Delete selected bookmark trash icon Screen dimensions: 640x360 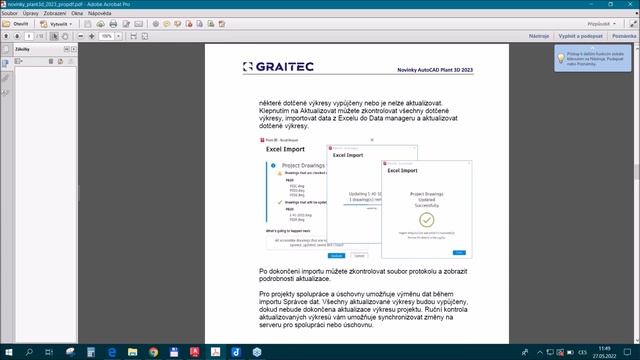[51, 61]
